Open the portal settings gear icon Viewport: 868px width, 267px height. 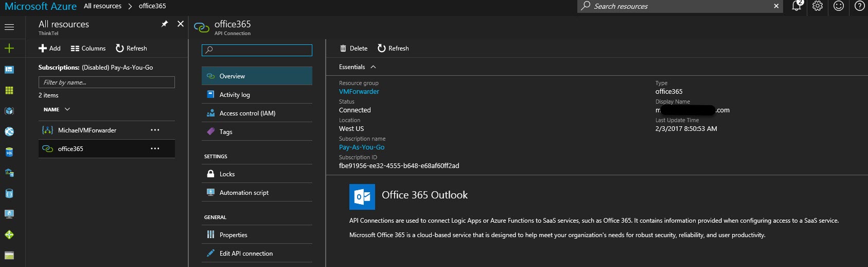(x=818, y=6)
